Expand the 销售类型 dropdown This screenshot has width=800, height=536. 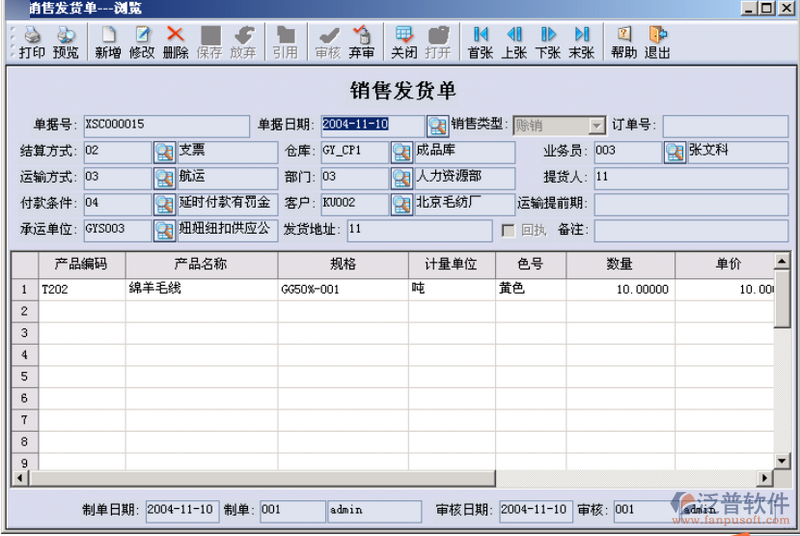coord(597,126)
